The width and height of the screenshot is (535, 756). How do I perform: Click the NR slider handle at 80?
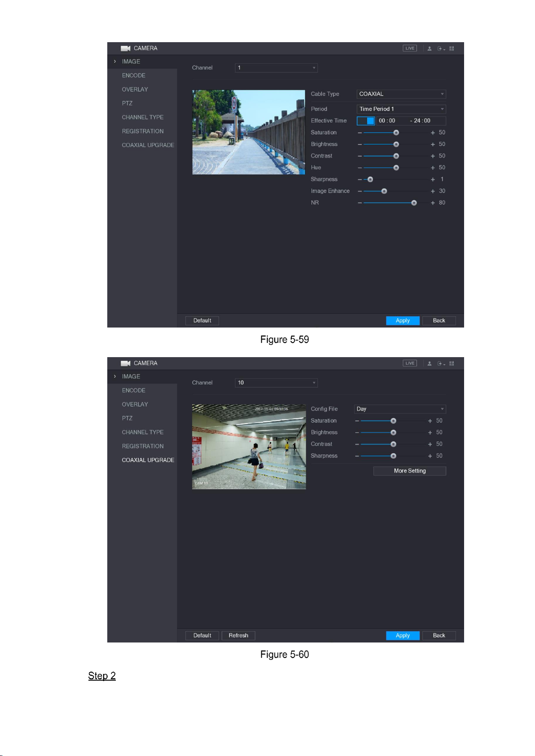[414, 203]
